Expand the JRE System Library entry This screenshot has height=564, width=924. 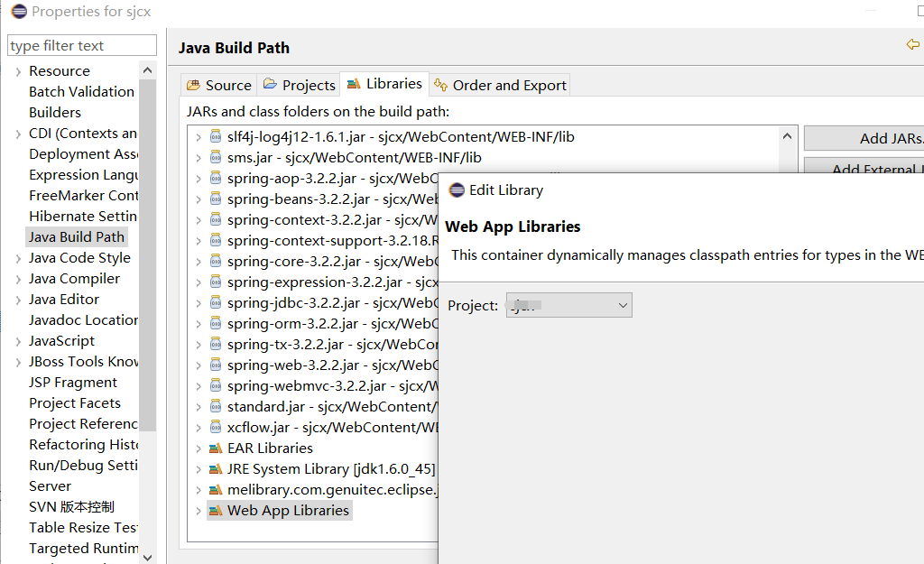199,470
